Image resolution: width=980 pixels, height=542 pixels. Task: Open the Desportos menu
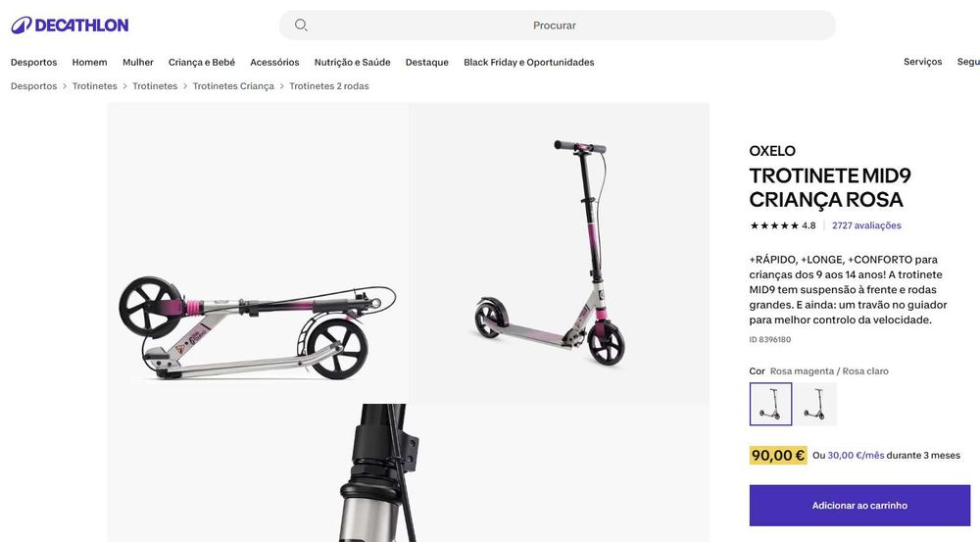coord(33,62)
